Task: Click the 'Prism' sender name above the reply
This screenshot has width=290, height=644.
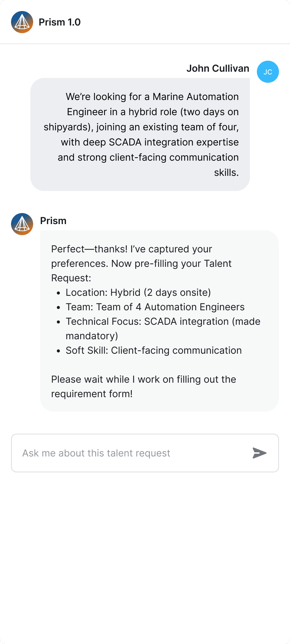Action: coord(53,221)
